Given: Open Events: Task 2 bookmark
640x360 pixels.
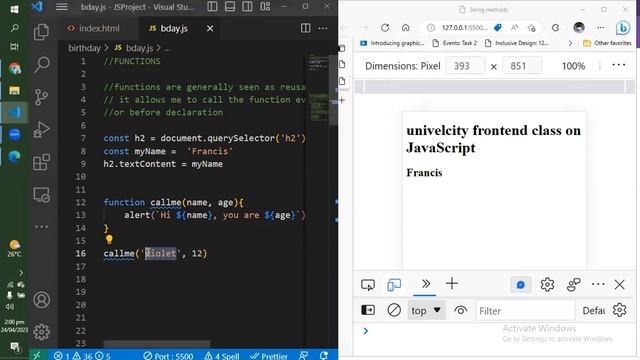Looking at the screenshot, I should (x=454, y=43).
